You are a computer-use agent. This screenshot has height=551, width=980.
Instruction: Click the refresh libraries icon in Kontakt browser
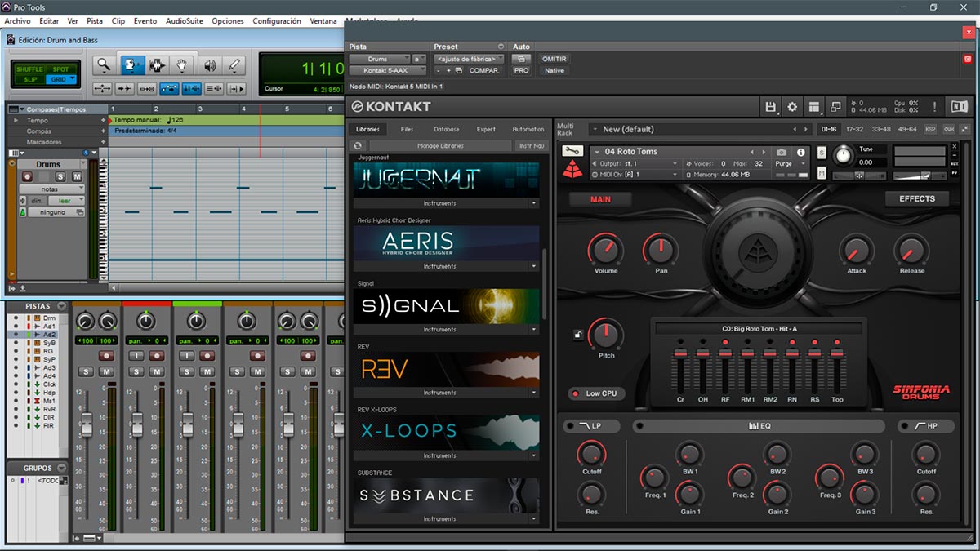tap(358, 145)
